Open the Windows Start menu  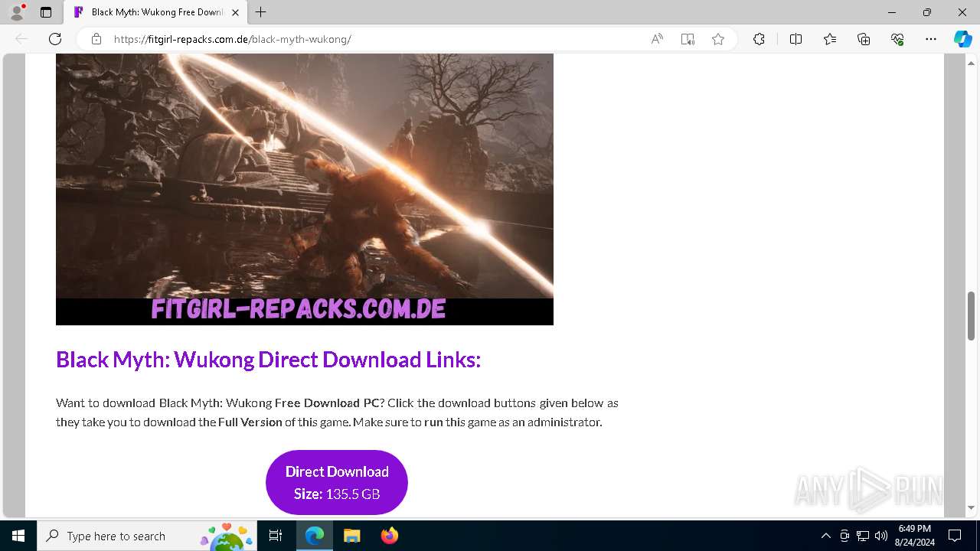18,536
